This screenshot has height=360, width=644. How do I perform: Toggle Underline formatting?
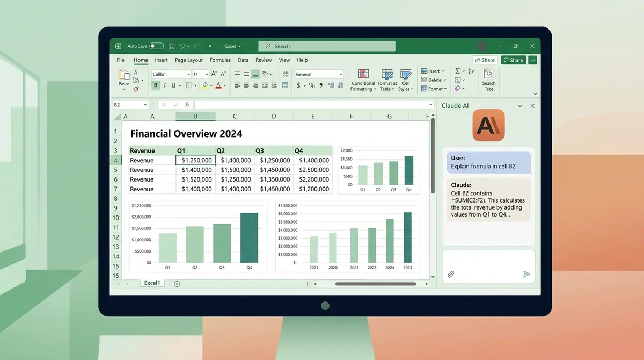173,85
